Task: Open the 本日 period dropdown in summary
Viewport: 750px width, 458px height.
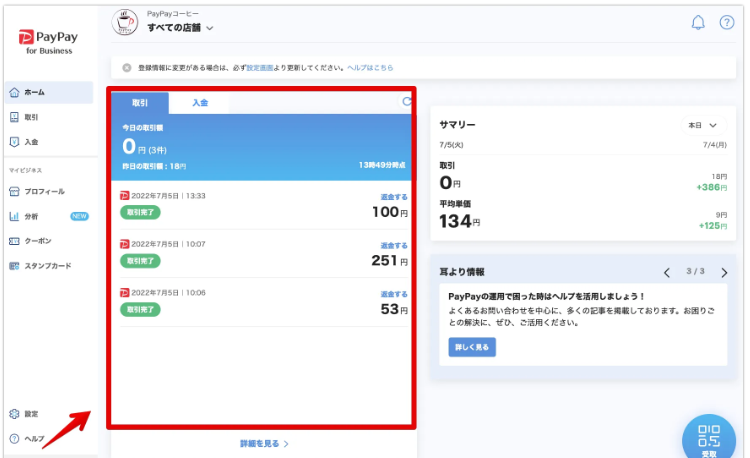Action: tap(701, 126)
